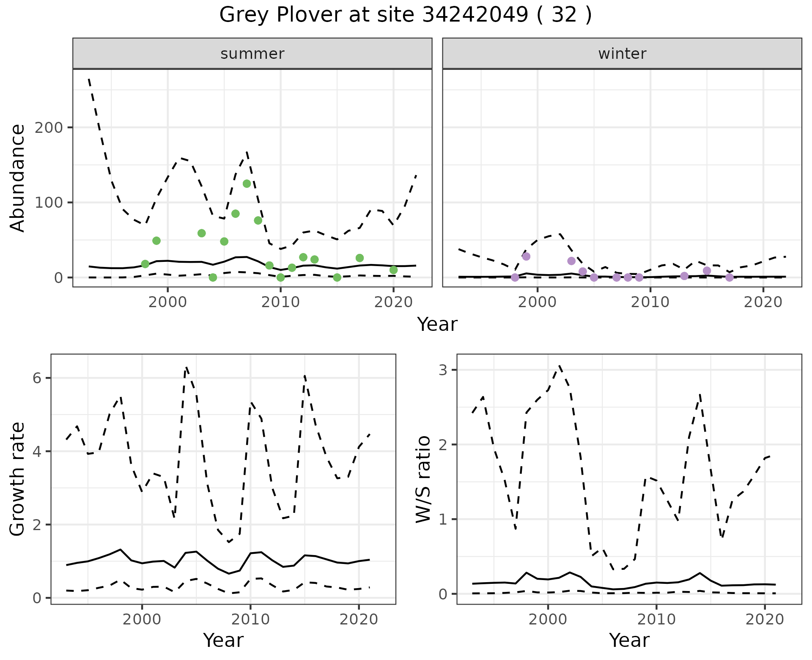Click the 2000 tick label under W/S ratio plot
Screen dimensions: 812x660
pyautogui.click(x=548, y=620)
